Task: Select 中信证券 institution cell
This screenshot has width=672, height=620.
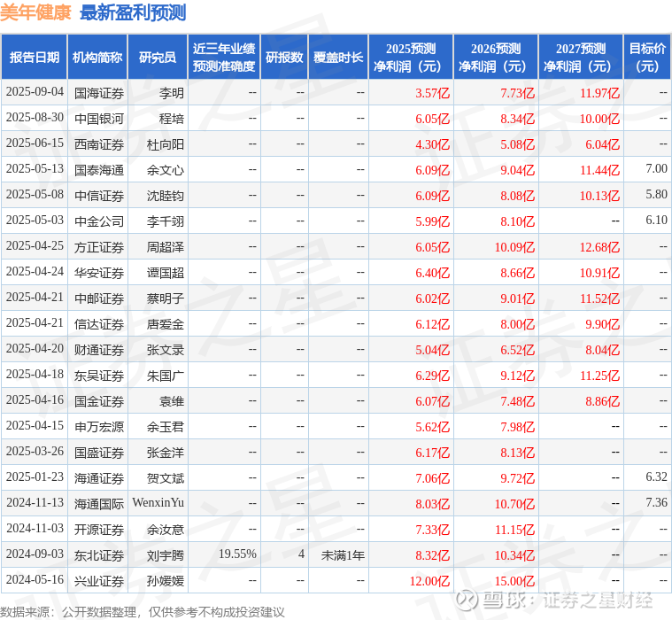Action: pyautogui.click(x=99, y=196)
